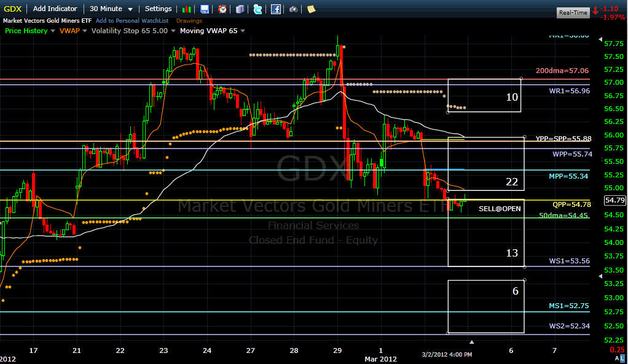Click the Add Indicator menu
The width and height of the screenshot is (628, 364).
(x=55, y=9)
